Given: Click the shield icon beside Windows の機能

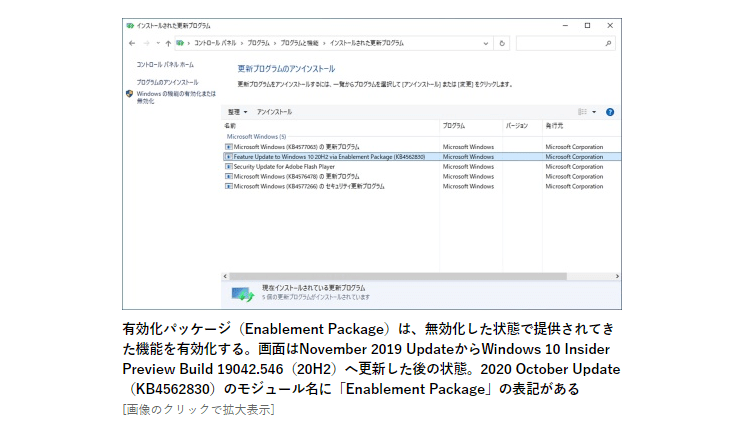Looking at the screenshot, I should [130, 93].
